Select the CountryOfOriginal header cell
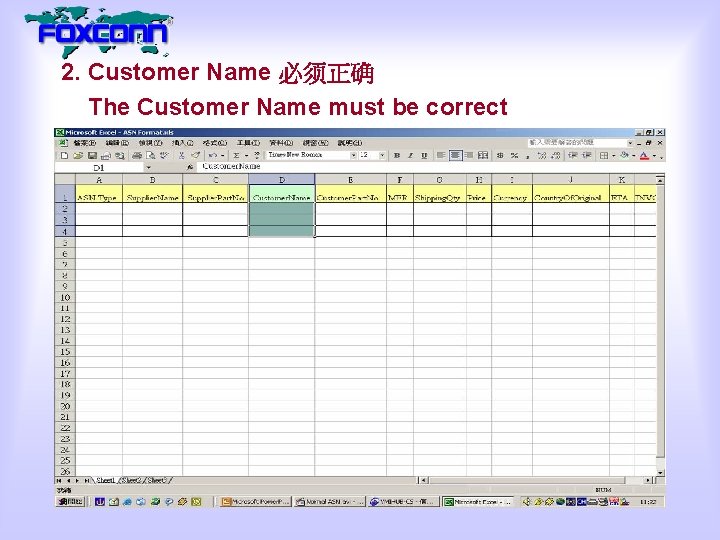The width and height of the screenshot is (720, 540). (571, 193)
